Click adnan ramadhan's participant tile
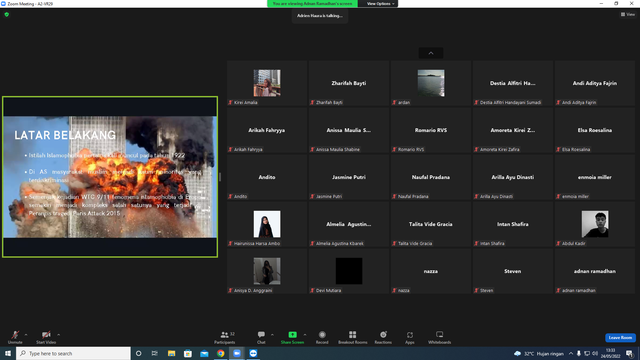The width and height of the screenshot is (640, 360). [595, 271]
